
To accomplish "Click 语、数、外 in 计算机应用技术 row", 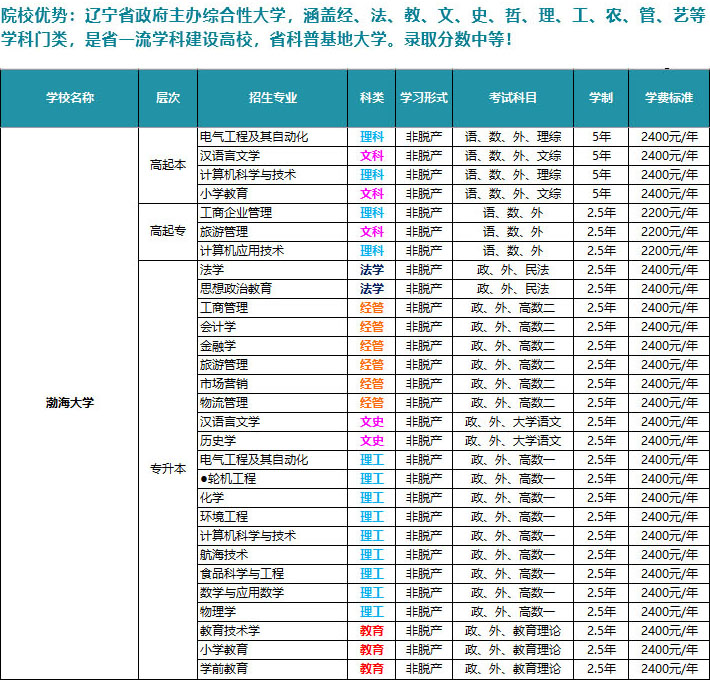I will pyautogui.click(x=513, y=251).
